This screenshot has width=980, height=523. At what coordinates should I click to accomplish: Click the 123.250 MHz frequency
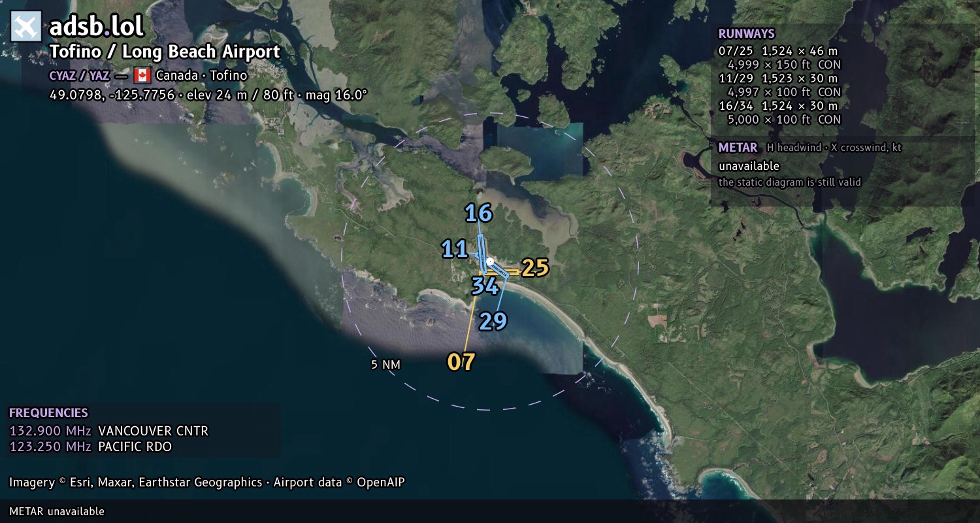[50, 447]
